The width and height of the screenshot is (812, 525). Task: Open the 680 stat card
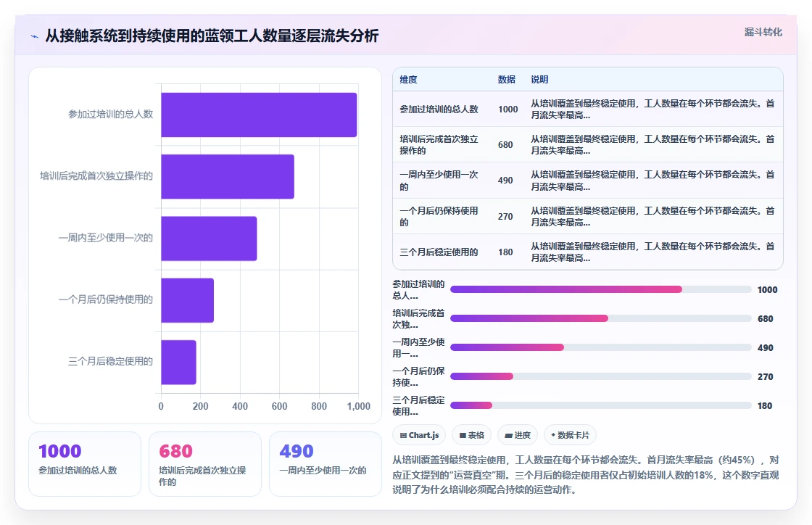click(x=205, y=464)
